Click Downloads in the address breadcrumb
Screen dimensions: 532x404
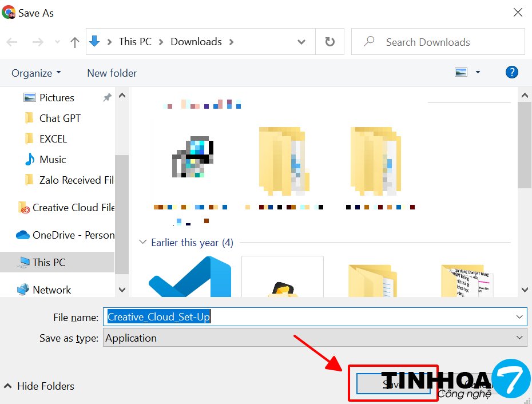(x=196, y=42)
